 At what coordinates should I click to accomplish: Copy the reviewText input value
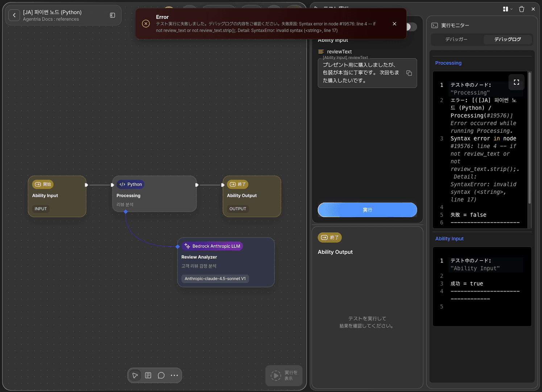[409, 73]
